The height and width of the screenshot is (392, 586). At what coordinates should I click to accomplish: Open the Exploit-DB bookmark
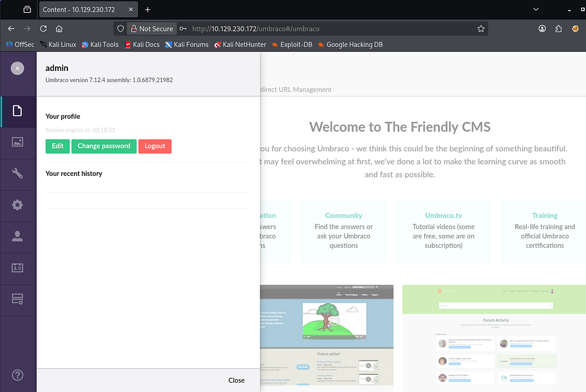[291, 45]
